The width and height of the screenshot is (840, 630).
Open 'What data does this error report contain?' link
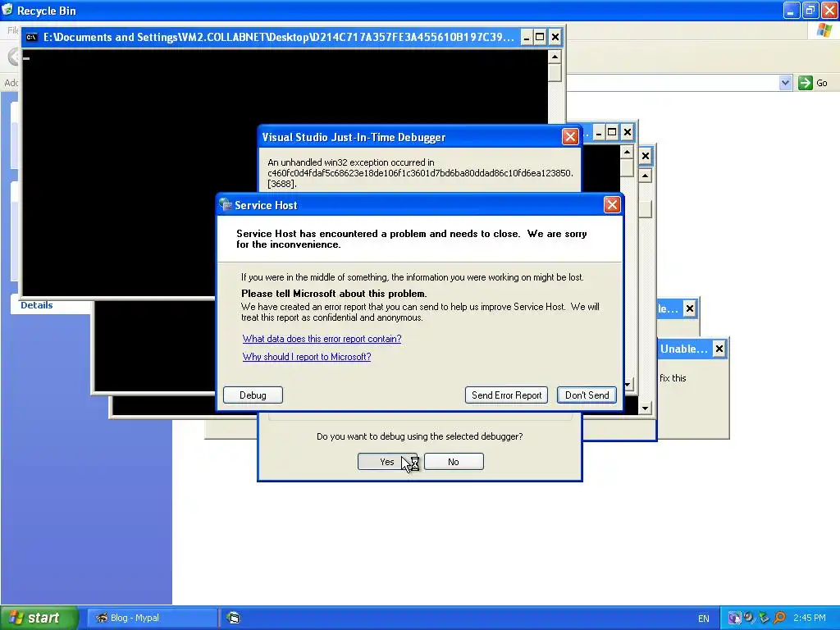[322, 339]
